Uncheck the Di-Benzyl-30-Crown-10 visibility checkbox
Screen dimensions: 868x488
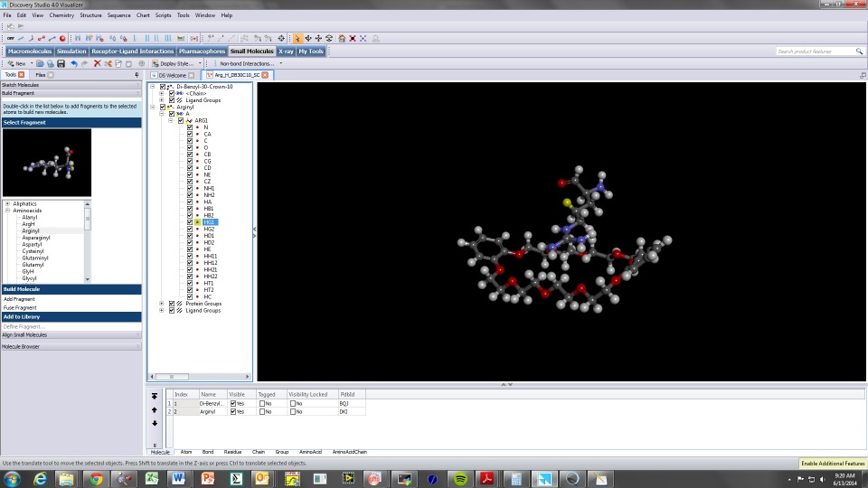click(x=163, y=87)
